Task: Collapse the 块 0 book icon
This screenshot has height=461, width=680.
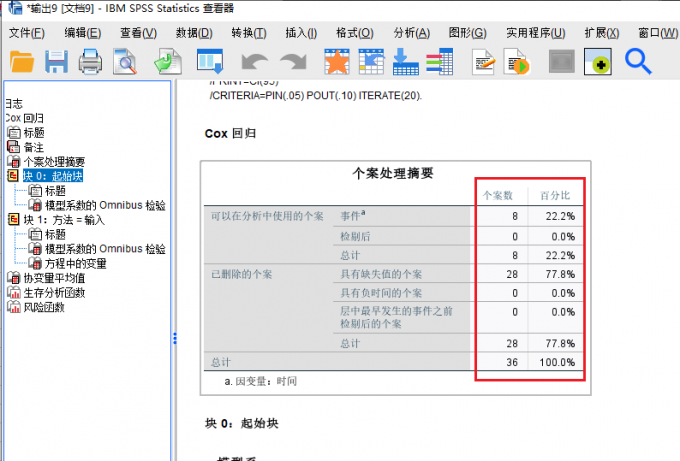Action: 13,176
